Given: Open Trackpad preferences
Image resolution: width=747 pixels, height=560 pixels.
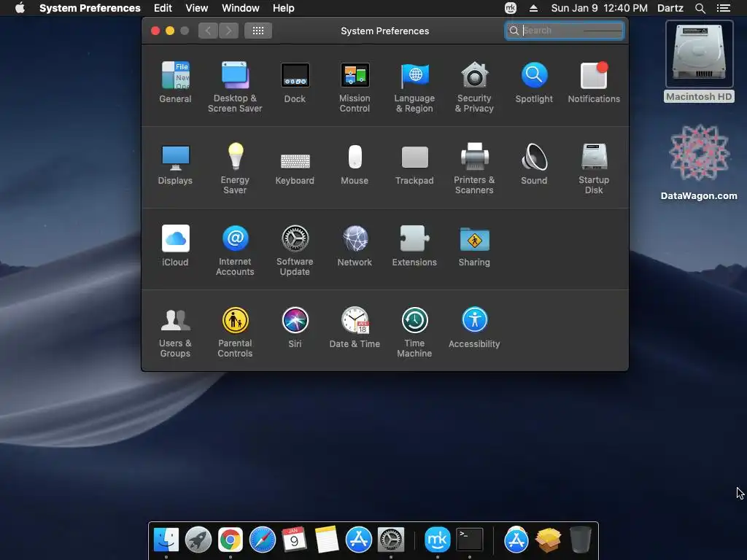Looking at the screenshot, I should point(414,164).
